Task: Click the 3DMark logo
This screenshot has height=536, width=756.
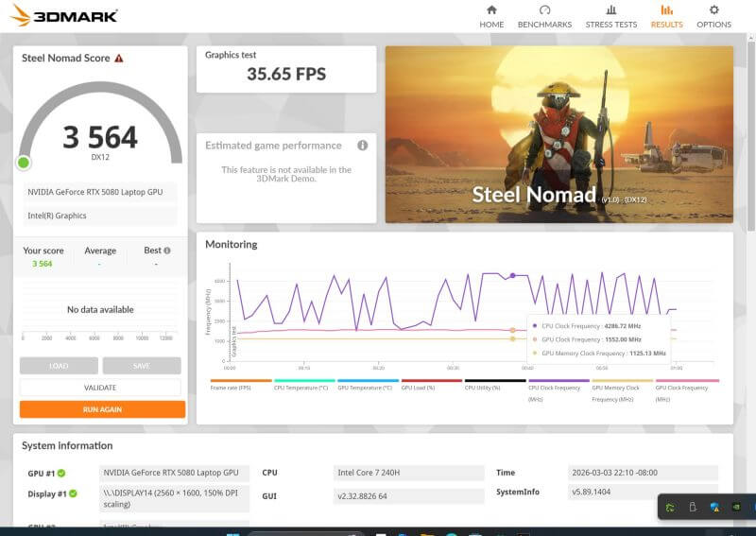Action: coord(63,16)
